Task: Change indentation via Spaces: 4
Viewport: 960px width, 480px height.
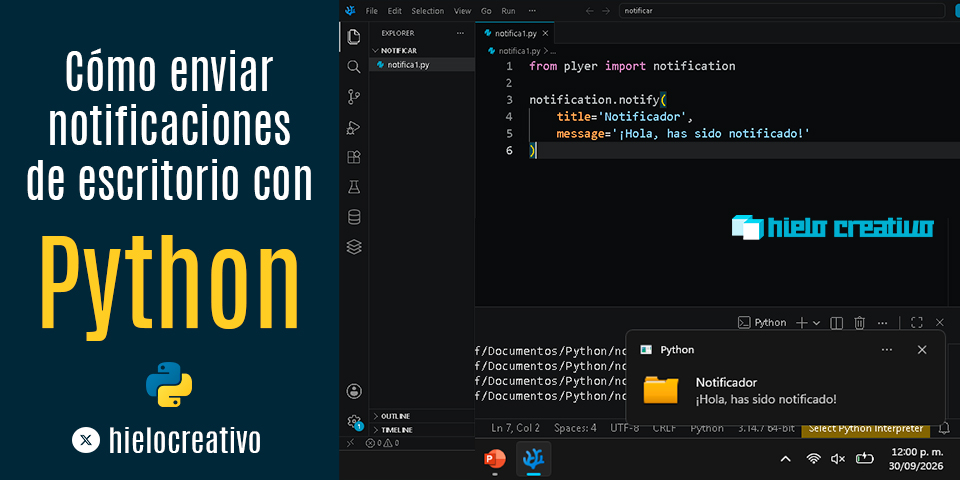Action: (575, 428)
